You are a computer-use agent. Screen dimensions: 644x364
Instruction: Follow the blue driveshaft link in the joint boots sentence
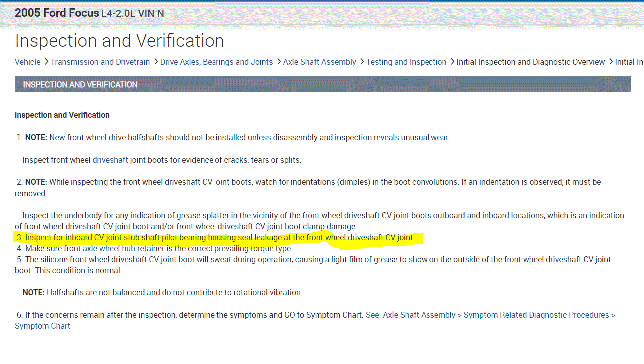(x=110, y=160)
